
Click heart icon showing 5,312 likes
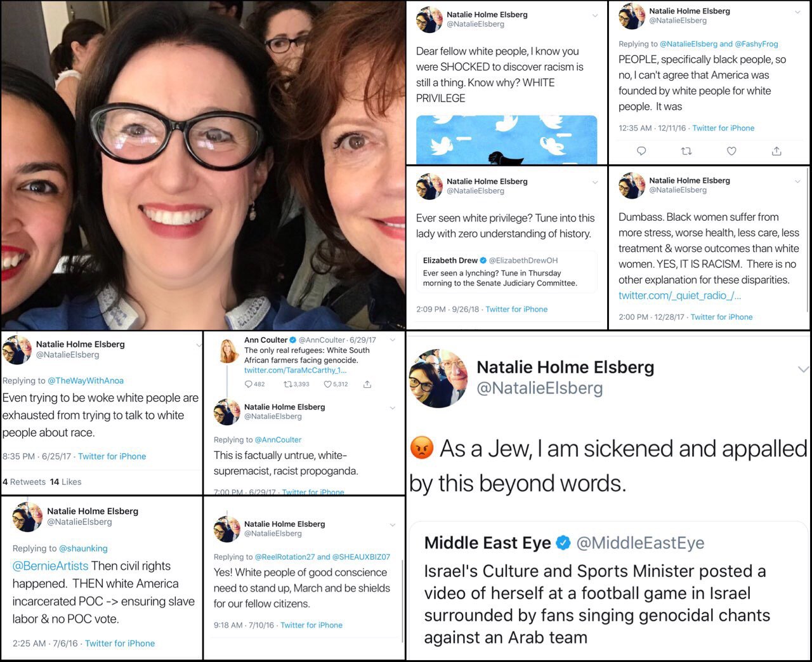tap(327, 384)
